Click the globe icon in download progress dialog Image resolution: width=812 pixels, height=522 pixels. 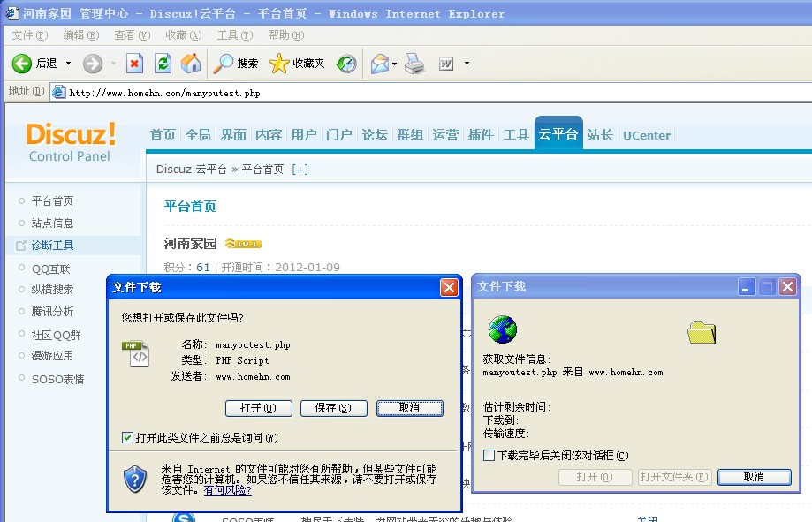click(503, 329)
